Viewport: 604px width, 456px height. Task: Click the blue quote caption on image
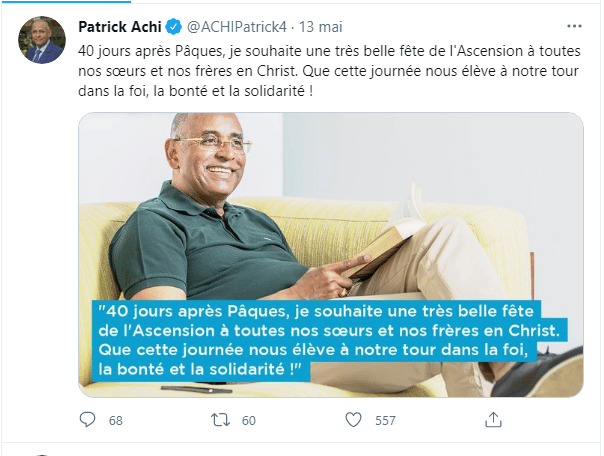tap(329, 340)
